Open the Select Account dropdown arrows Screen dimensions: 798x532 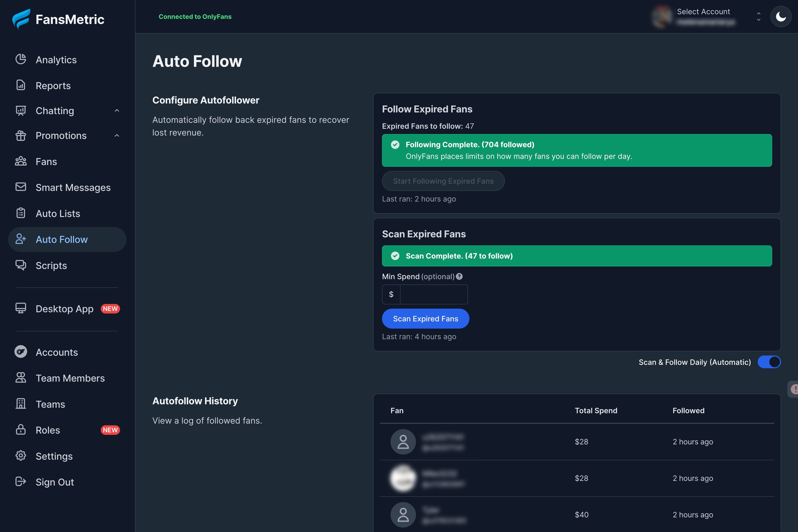[x=759, y=16]
